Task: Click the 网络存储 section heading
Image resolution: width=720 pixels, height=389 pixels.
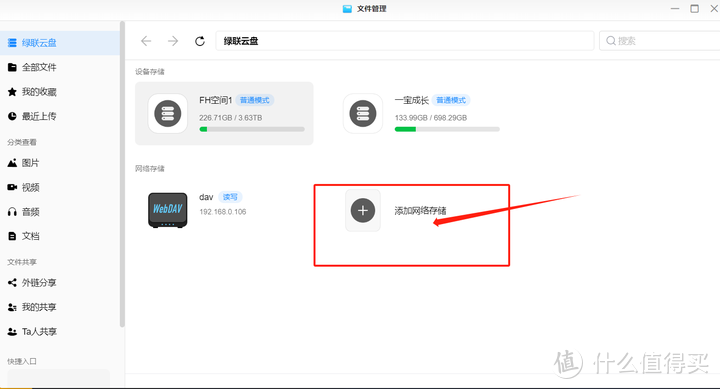Action: tap(150, 169)
